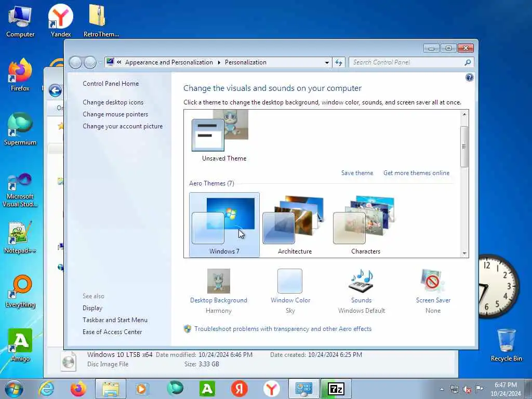Expand the breadcrumb arrow after Appearance and Personalization
This screenshot has height=399, width=532.
pos(219,62)
